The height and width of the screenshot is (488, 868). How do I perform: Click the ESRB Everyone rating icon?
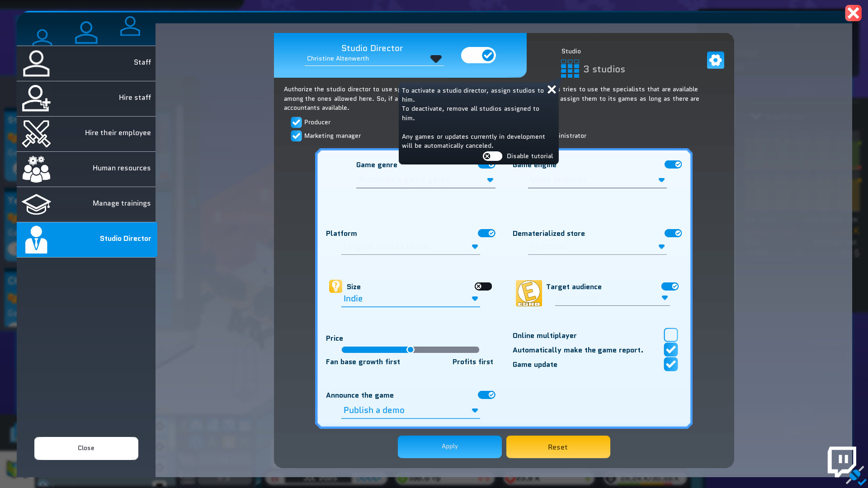pyautogui.click(x=528, y=293)
